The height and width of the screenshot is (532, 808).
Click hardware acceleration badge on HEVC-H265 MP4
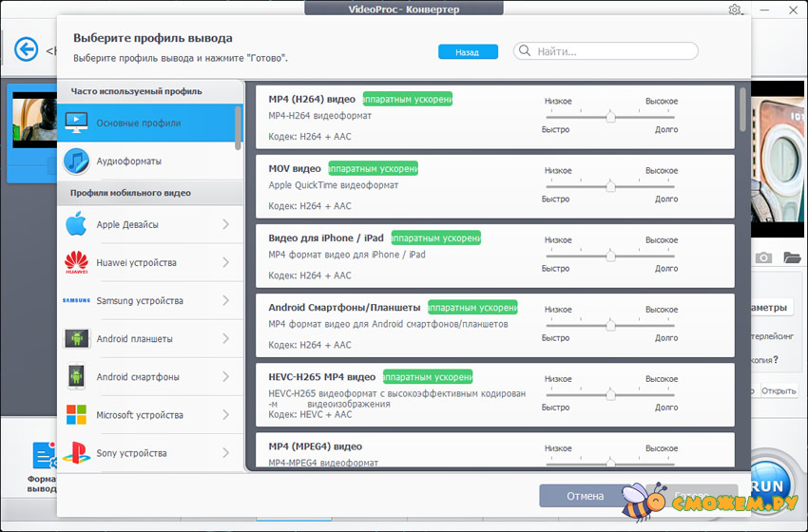(x=428, y=377)
